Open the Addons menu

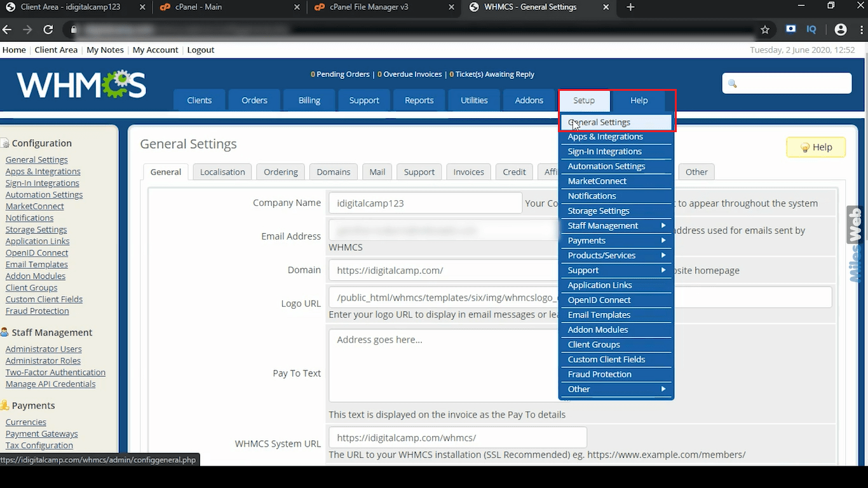(529, 100)
